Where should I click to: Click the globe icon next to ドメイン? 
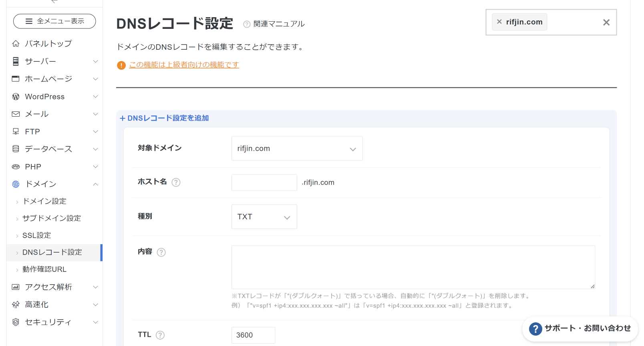(x=16, y=184)
